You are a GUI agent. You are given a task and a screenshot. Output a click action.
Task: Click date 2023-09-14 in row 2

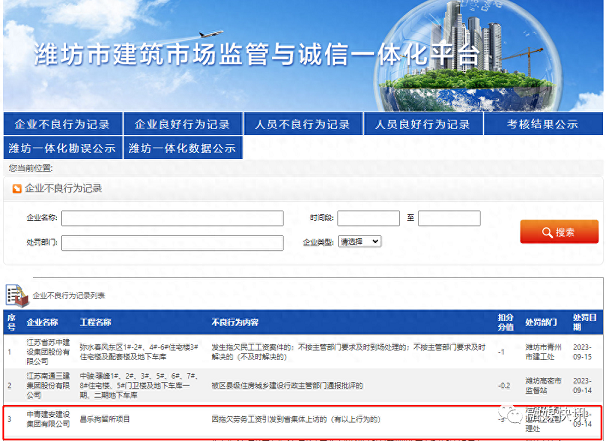(582, 385)
